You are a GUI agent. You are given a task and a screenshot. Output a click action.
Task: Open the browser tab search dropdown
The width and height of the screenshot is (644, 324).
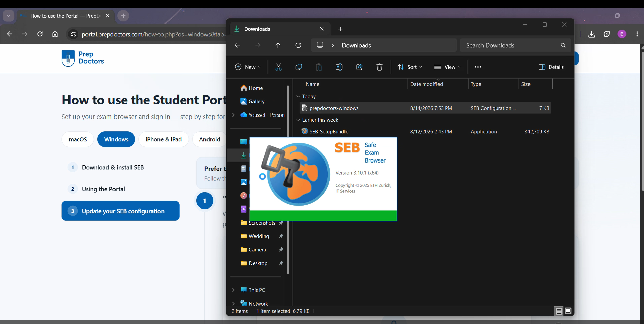(x=8, y=16)
